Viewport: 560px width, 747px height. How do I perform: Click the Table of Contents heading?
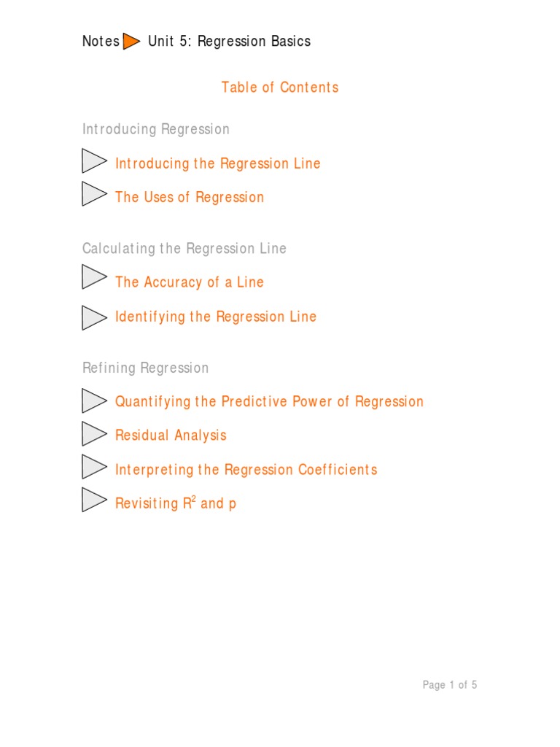point(280,88)
